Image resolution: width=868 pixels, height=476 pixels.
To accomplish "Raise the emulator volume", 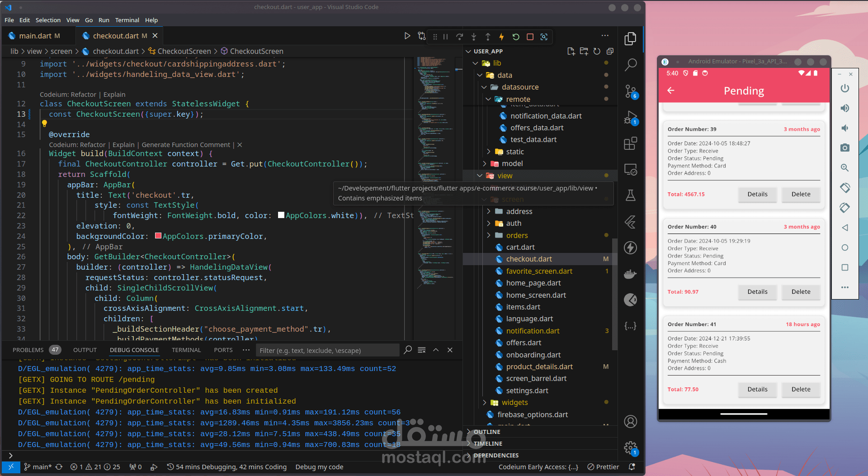I will tap(844, 108).
